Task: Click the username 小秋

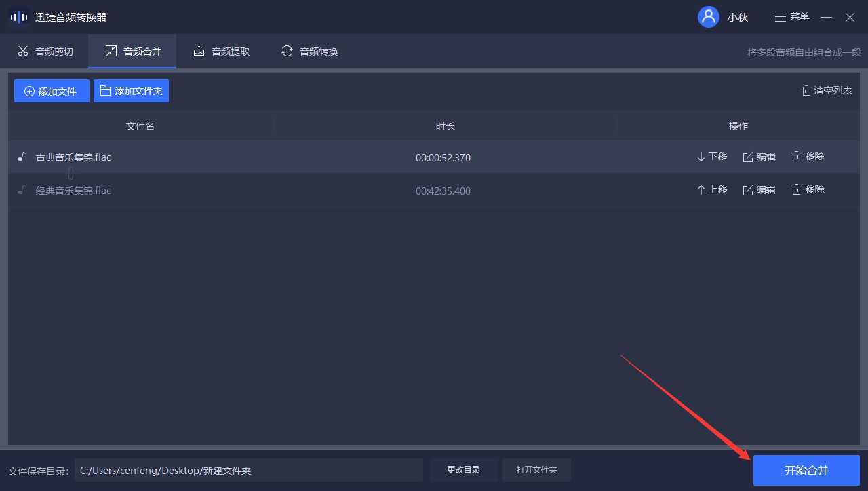Action: [x=738, y=18]
